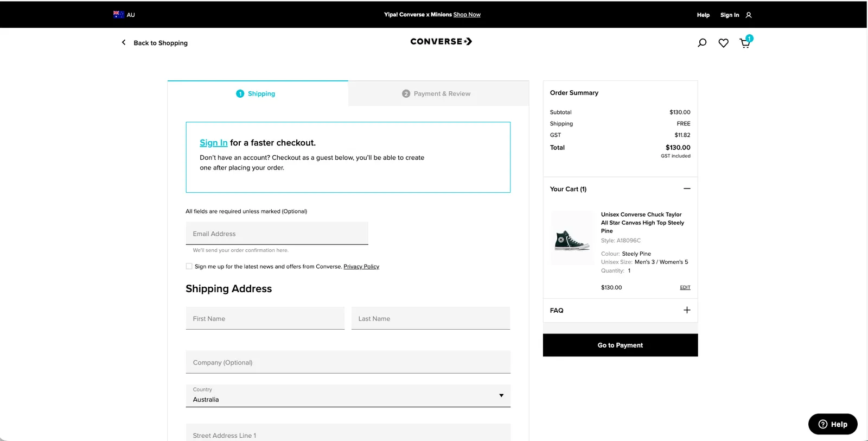The image size is (868, 441).
Task: Click Help in the top bar
Action: [x=703, y=15]
